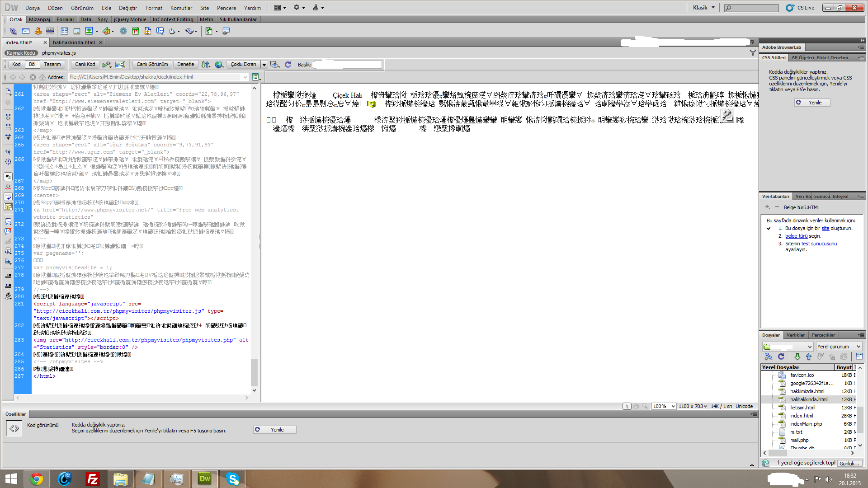Select the Zoom magnifier tool in status bar

coord(645,406)
